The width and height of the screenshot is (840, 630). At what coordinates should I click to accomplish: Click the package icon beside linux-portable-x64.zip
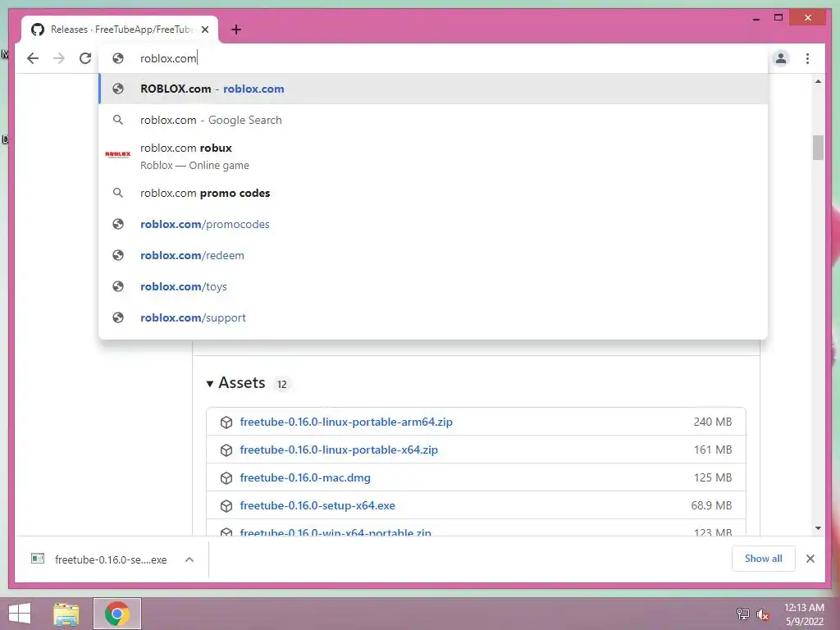coord(226,450)
